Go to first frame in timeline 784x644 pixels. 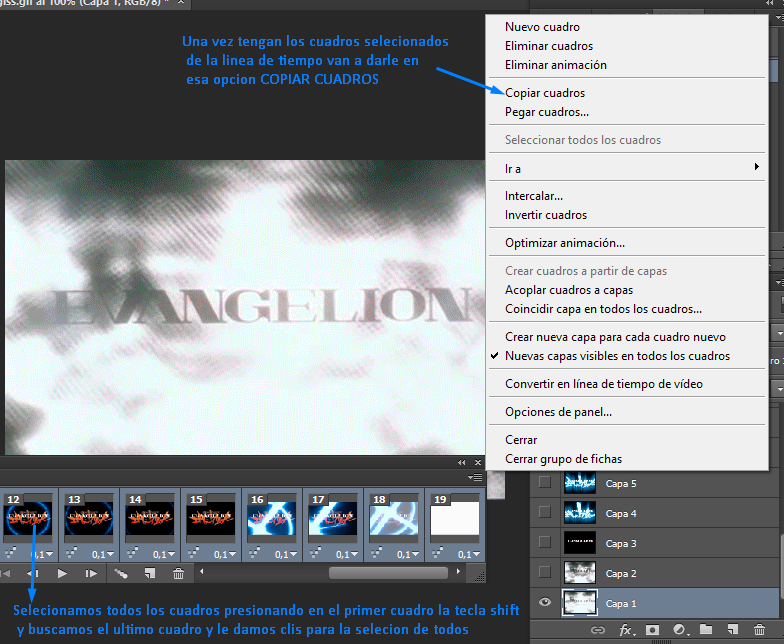click(x=5, y=574)
